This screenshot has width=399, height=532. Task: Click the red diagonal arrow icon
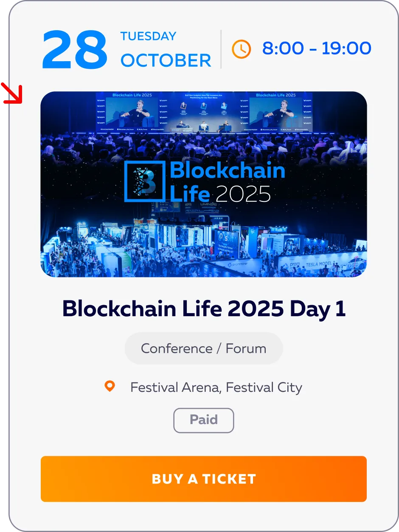click(x=11, y=94)
